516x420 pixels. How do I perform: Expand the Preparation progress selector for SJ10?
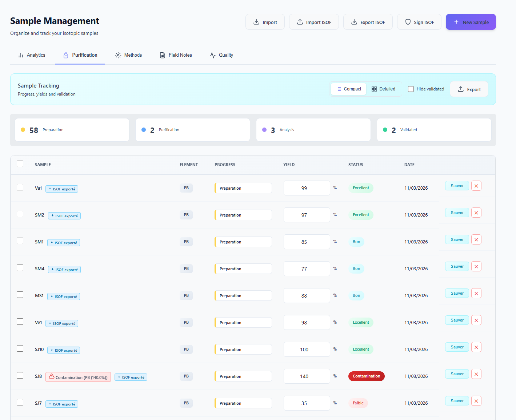(x=243, y=350)
